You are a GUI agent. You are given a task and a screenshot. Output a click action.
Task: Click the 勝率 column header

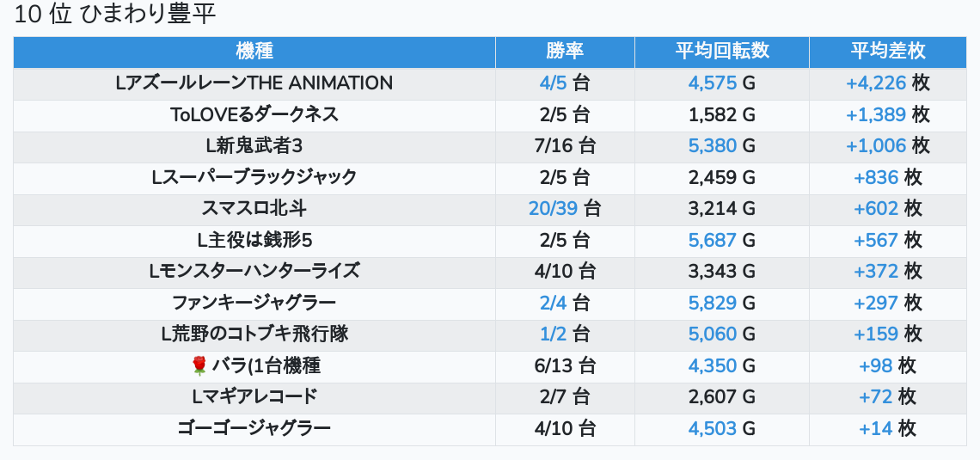pyautogui.click(x=565, y=52)
